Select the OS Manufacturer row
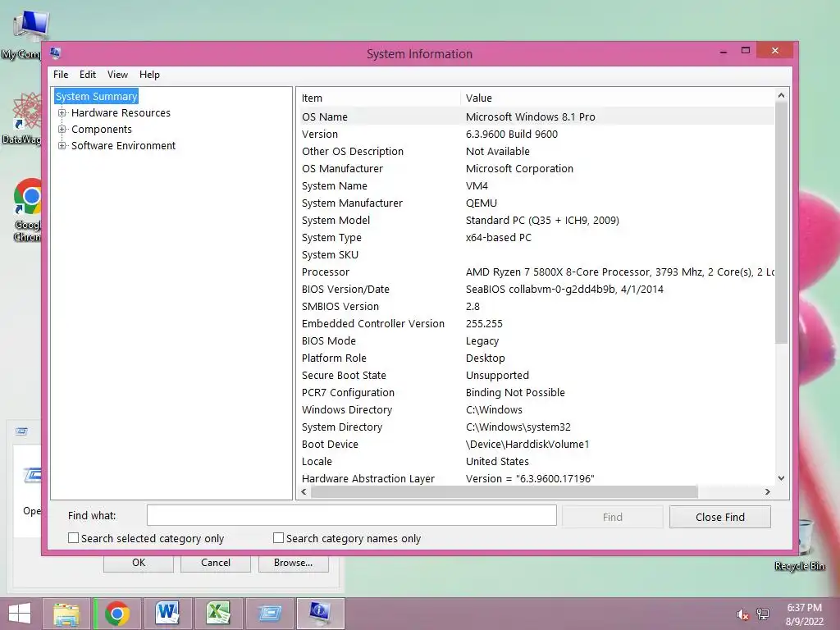Image resolution: width=840 pixels, height=630 pixels. 536,168
